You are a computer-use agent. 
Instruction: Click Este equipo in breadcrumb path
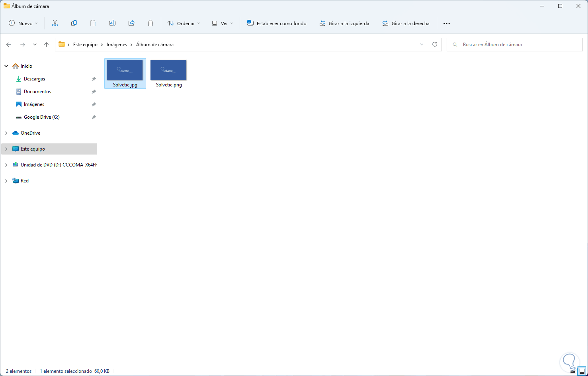[x=85, y=45]
